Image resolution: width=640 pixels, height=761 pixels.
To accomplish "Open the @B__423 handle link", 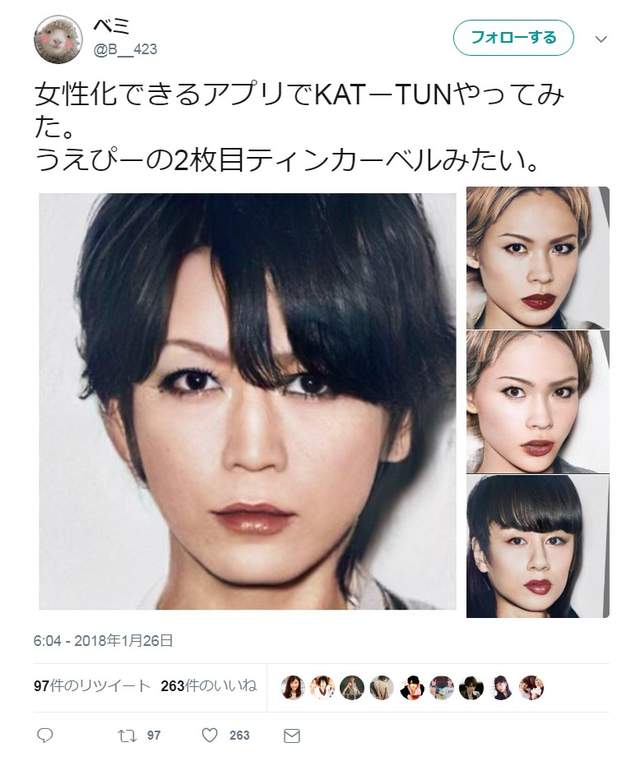I will tap(125, 49).
